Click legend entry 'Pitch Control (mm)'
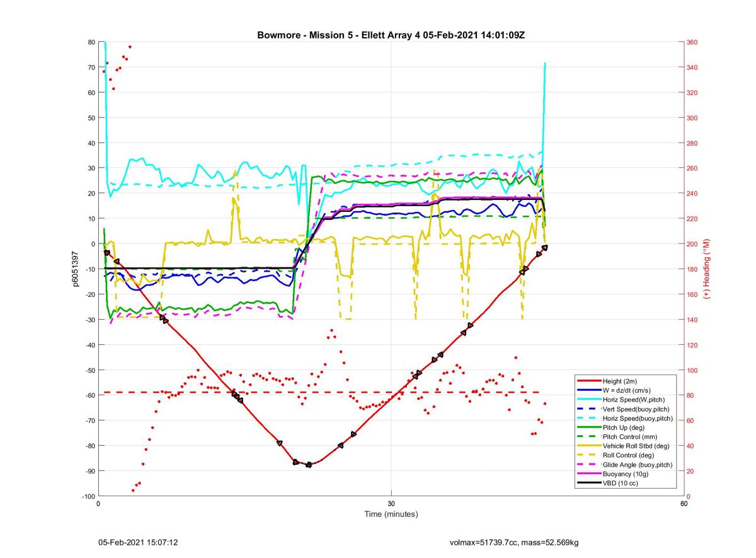Screen dimensions: 756x558 (630, 437)
